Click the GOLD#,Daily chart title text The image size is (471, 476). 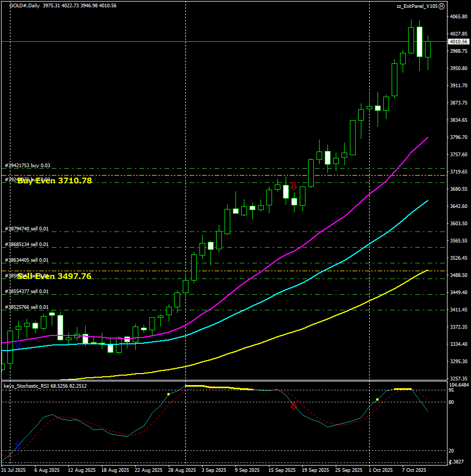25,6
